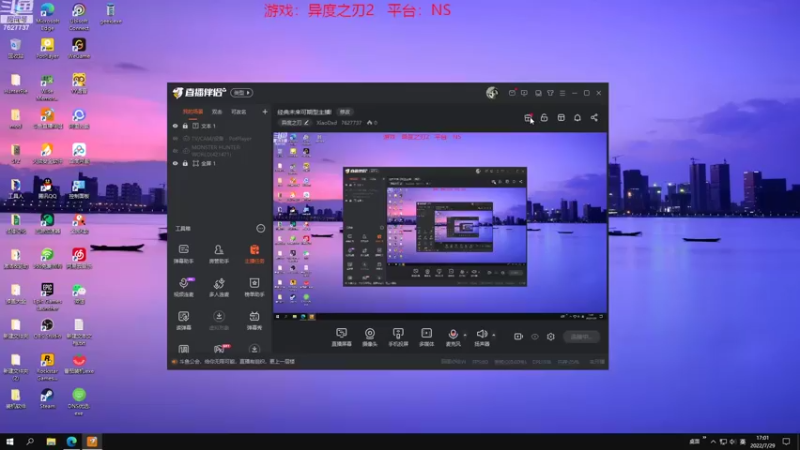The image size is (800, 450).
Task: Toggle visibility of TV/CAM PotPlayer source
Action: tap(175, 139)
